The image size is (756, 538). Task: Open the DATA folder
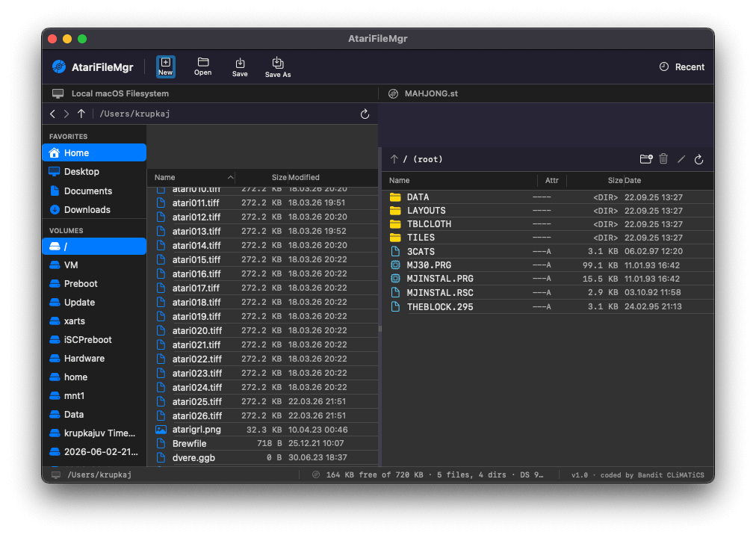pyautogui.click(x=548, y=197)
